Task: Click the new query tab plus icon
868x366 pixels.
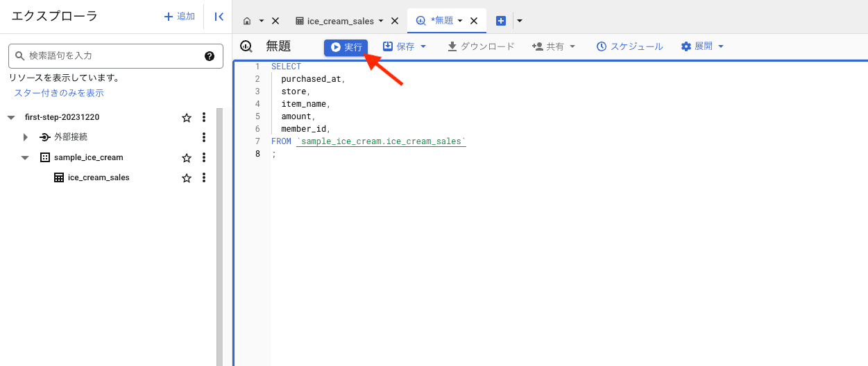Action: 501,21
